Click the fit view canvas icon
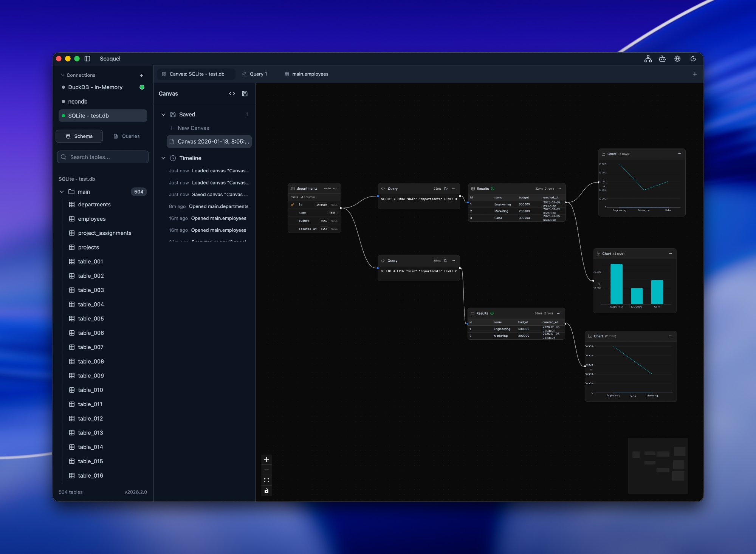This screenshot has height=554, width=756. [x=266, y=480]
